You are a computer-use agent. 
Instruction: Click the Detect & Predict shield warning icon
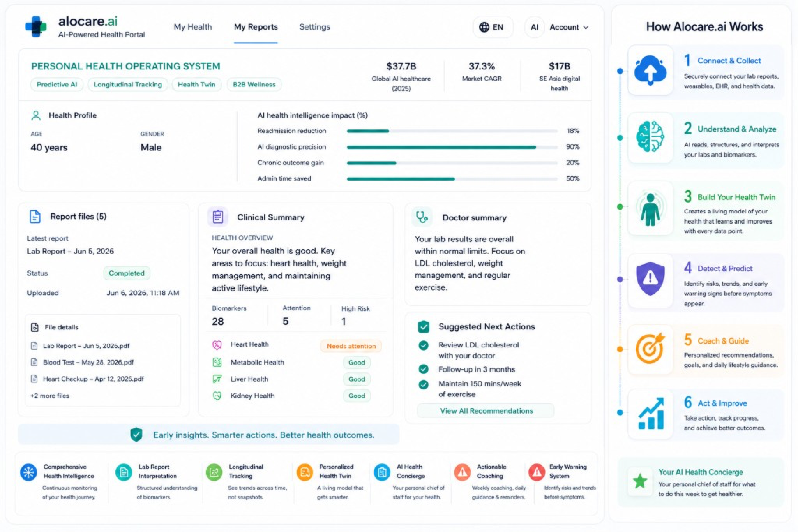(650, 279)
